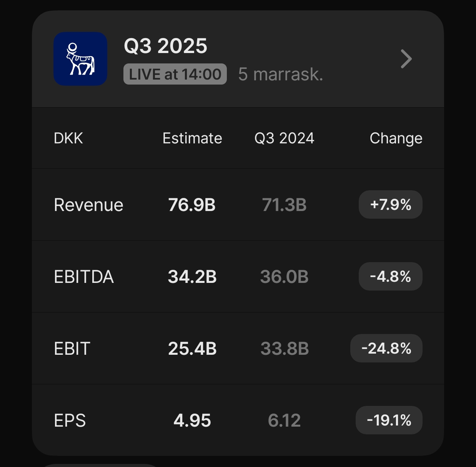Click the Novo Nordisk bull logo icon

pos(80,59)
